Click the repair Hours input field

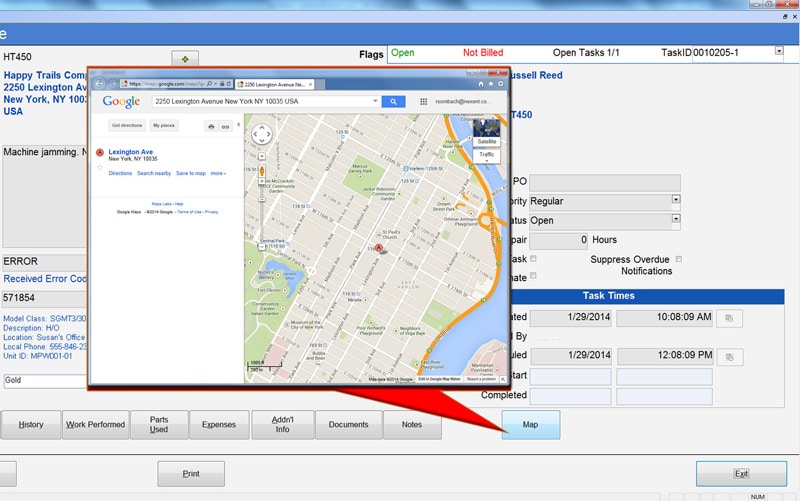[x=559, y=240]
